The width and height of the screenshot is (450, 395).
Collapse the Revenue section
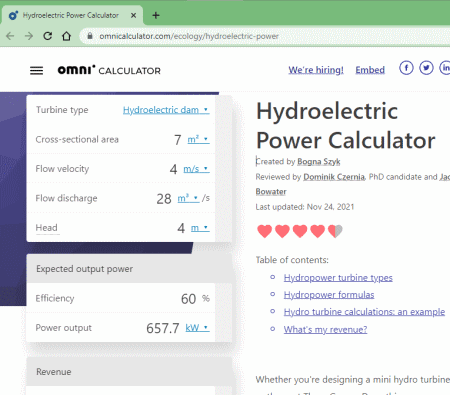pyautogui.click(x=129, y=372)
